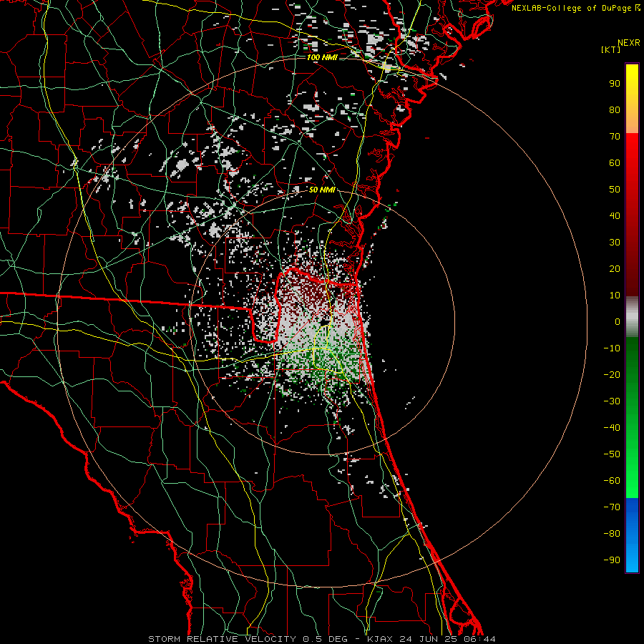Click the 40 value on the velocity scale
The height and width of the screenshot is (644, 644).
[615, 215]
